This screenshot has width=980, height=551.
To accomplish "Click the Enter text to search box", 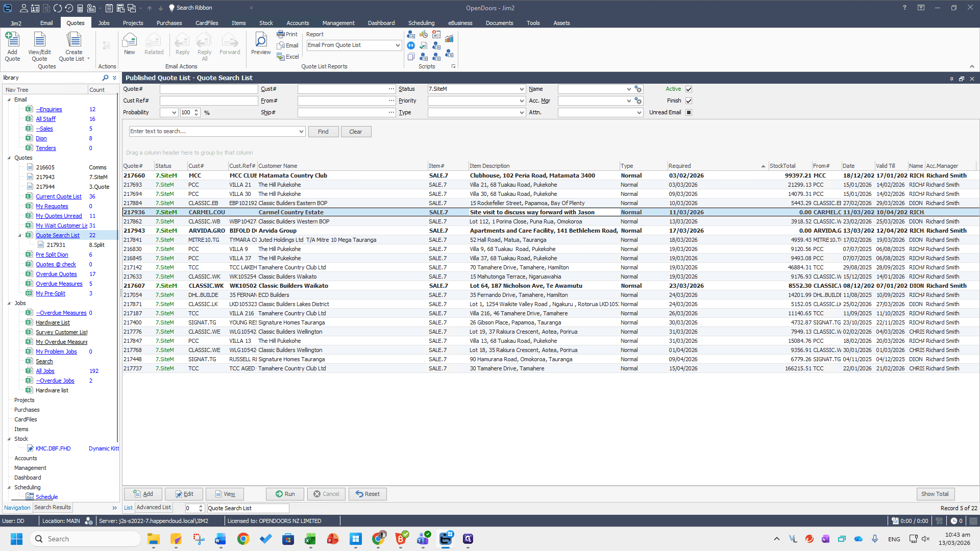I will pyautogui.click(x=217, y=131).
